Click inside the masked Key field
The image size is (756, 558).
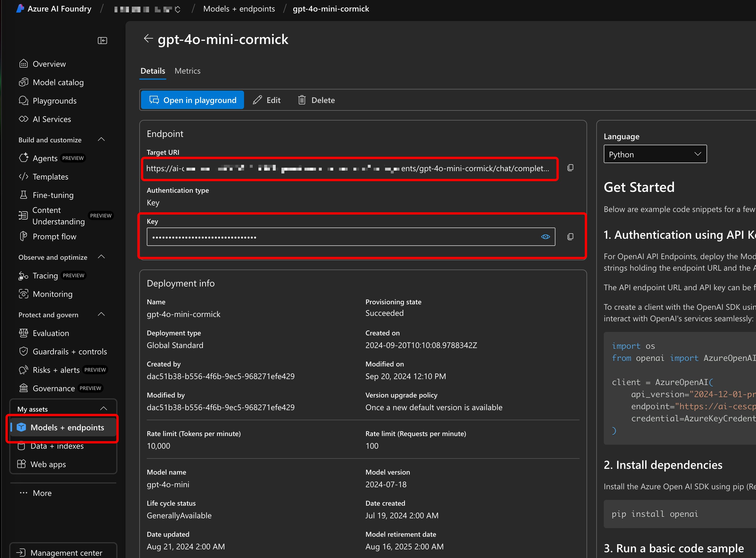pos(338,237)
